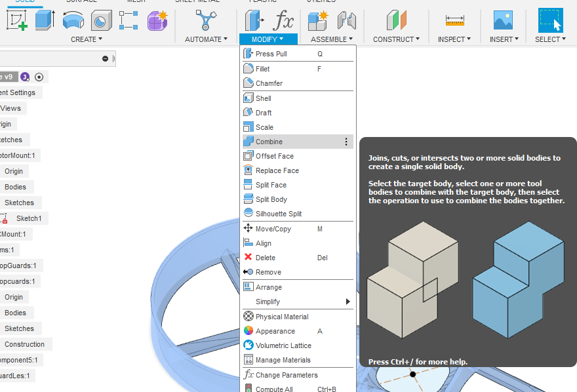Open the CREATE dropdown
Image resolution: width=577 pixels, height=392 pixels.
[87, 39]
